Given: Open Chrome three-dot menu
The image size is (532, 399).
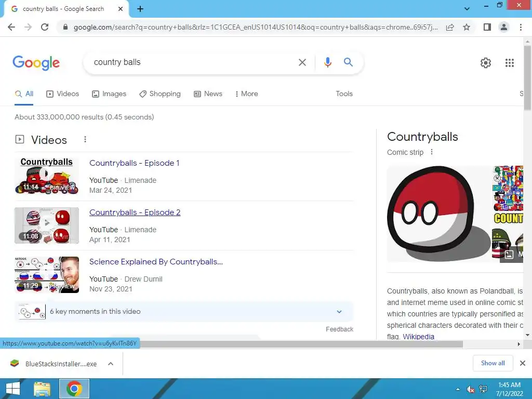Looking at the screenshot, I should 521,27.
